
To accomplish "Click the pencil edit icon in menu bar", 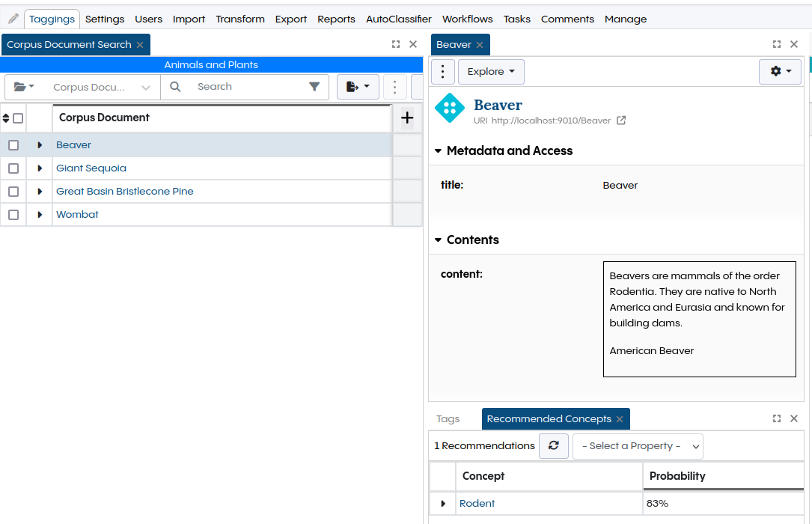I will (13, 19).
